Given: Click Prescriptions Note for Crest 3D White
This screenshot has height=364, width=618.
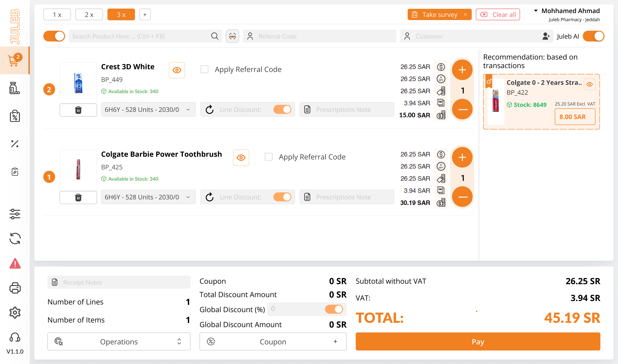Looking at the screenshot, I should tap(346, 110).
